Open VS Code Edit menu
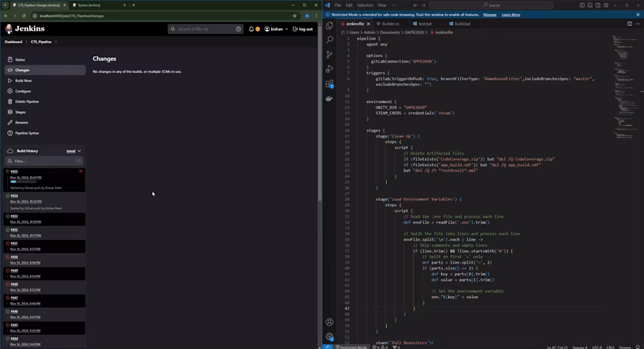This screenshot has width=644, height=349. [349, 5]
